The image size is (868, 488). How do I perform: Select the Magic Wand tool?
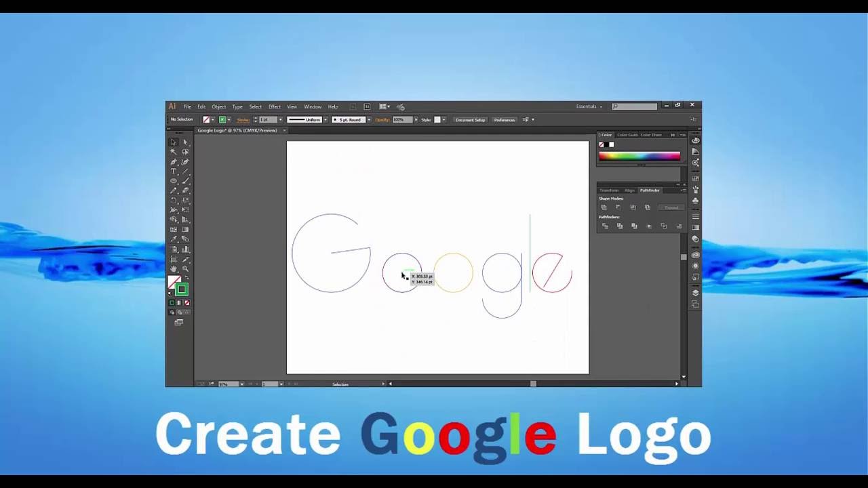tap(174, 152)
